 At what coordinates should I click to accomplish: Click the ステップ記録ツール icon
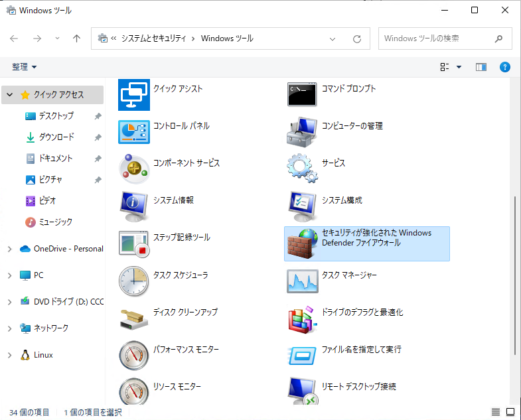tap(134, 244)
